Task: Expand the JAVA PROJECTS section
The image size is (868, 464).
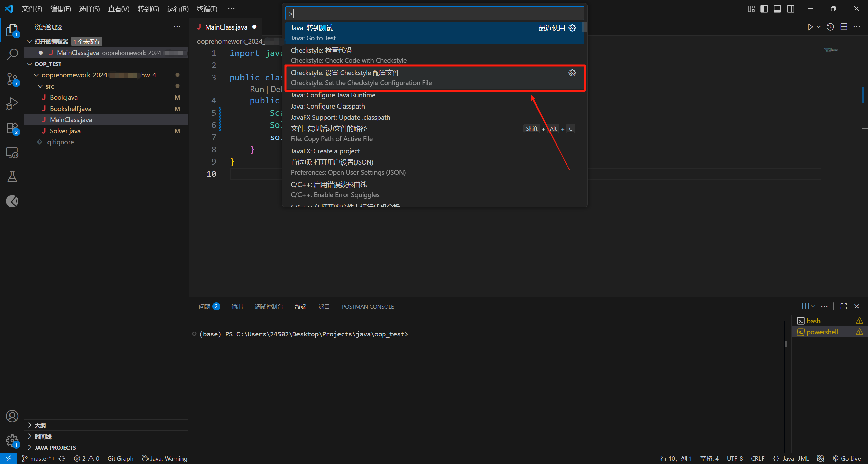Action: (55, 447)
